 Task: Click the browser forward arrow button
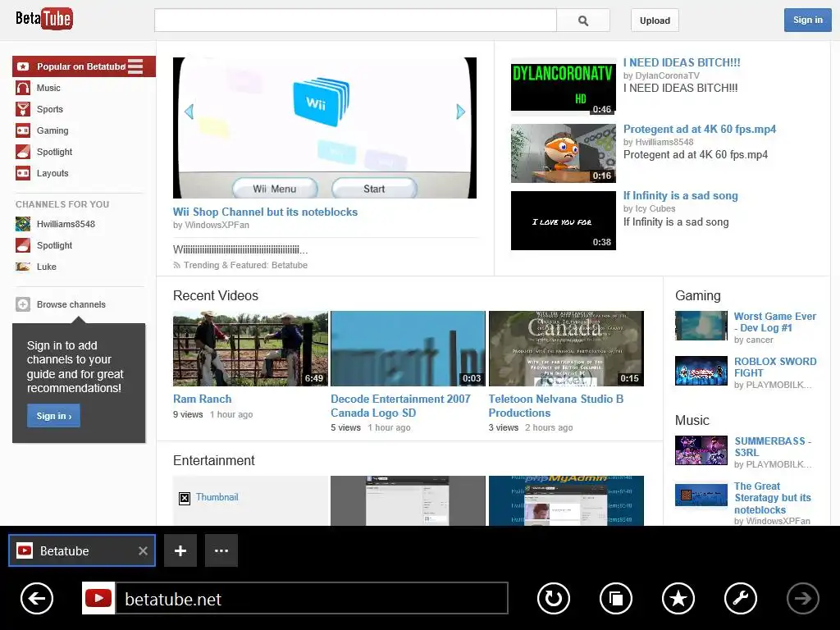pyautogui.click(x=802, y=598)
